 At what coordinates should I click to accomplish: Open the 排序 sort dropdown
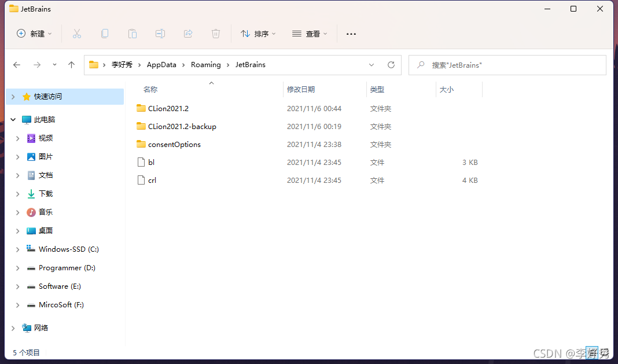[x=258, y=34]
